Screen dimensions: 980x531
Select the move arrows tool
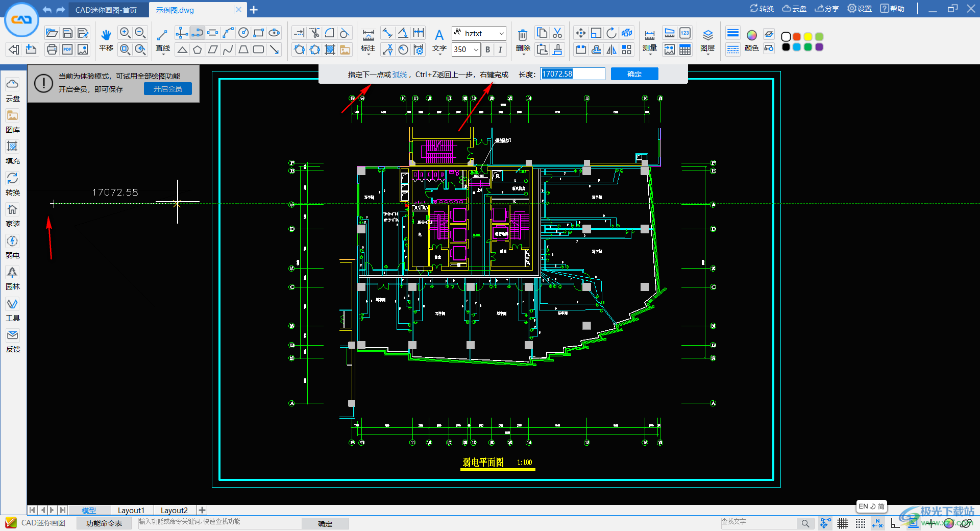[580, 33]
